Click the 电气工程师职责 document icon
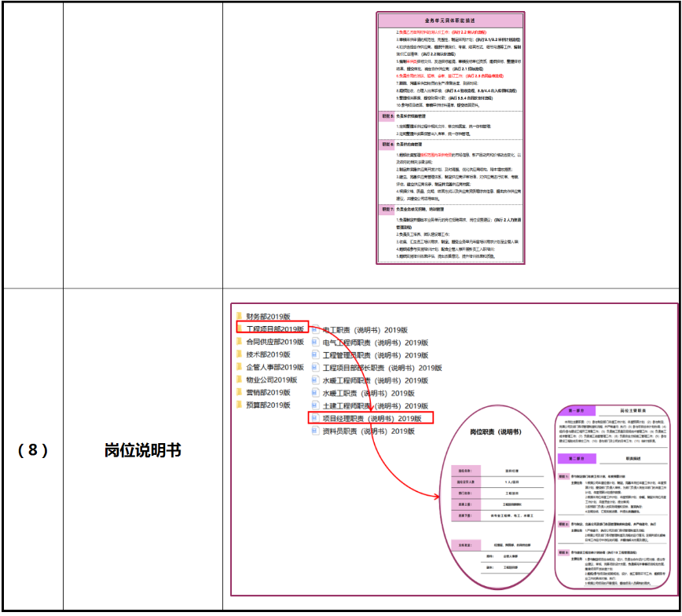The image size is (682, 616). (316, 343)
